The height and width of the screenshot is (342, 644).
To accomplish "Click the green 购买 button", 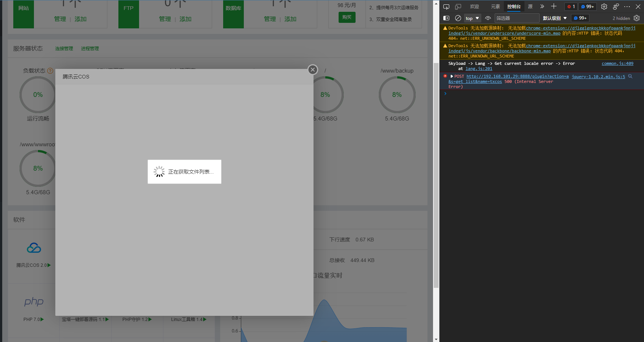I will (x=347, y=17).
